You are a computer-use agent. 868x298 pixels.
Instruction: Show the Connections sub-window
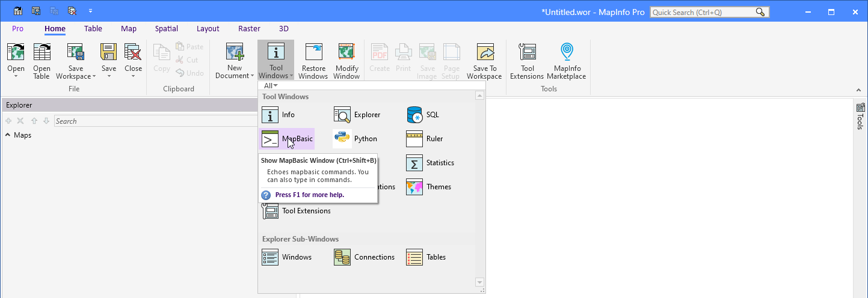(364, 257)
